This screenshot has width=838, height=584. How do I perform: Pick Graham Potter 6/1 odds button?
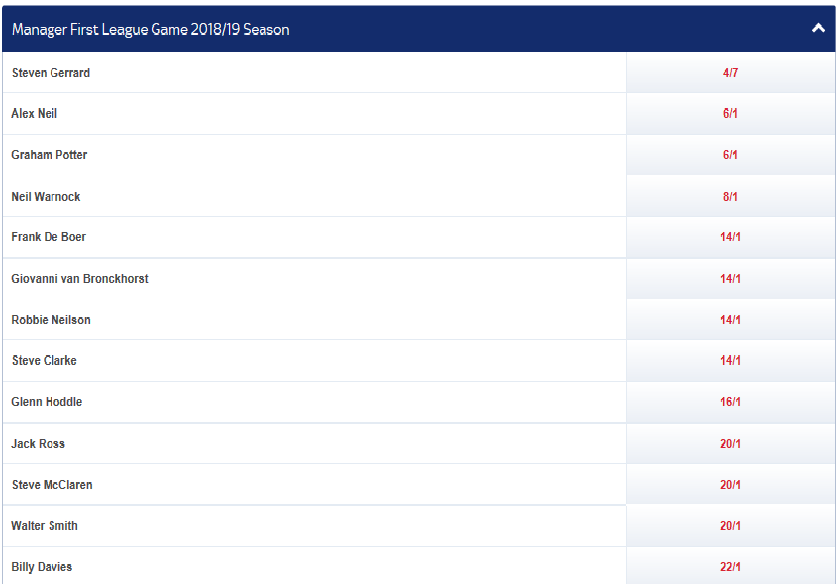(x=730, y=155)
